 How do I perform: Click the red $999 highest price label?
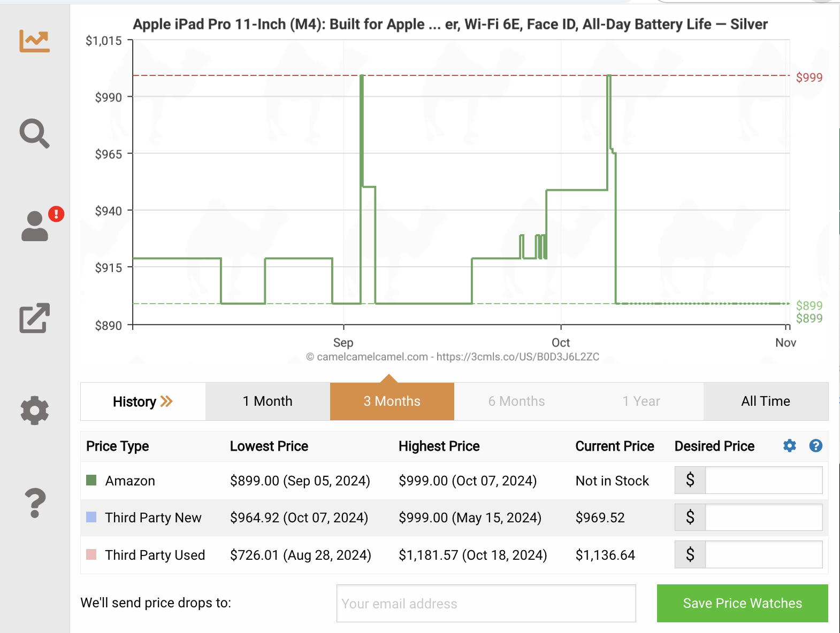click(x=809, y=78)
